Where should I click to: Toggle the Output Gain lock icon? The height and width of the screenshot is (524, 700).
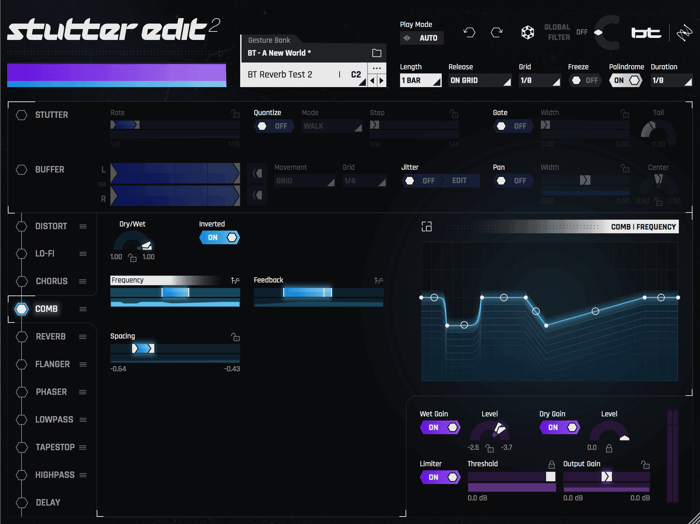(x=646, y=465)
